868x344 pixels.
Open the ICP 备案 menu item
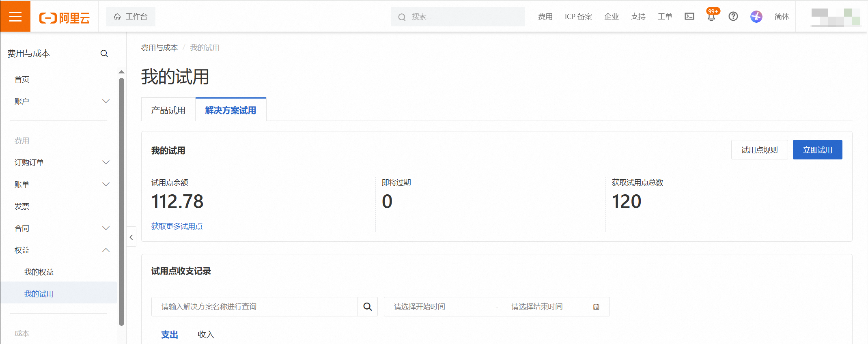(x=578, y=17)
